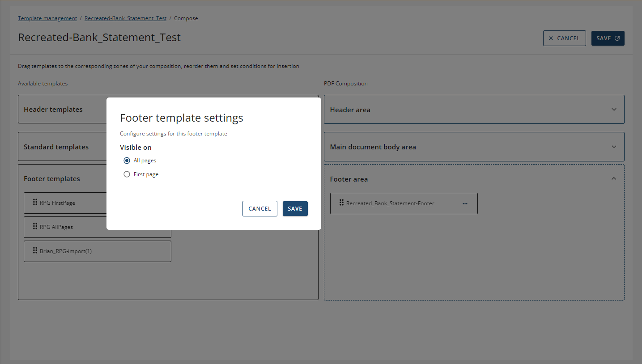The image size is (642, 364).
Task: Click drag handle icon of RPG AllPages
Action: (x=35, y=227)
